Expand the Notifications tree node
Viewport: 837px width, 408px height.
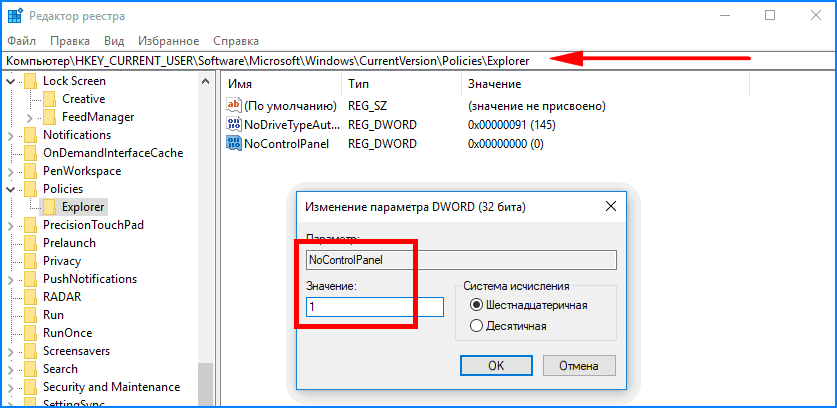(x=11, y=135)
